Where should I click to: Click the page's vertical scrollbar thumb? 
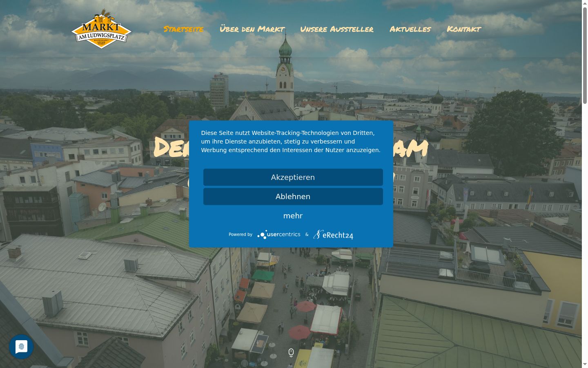pyautogui.click(x=585, y=55)
